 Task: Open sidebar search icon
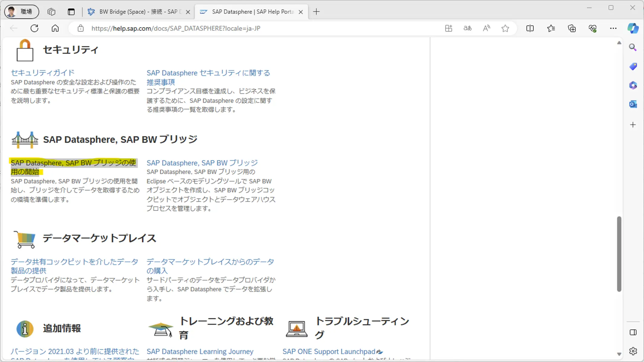633,47
